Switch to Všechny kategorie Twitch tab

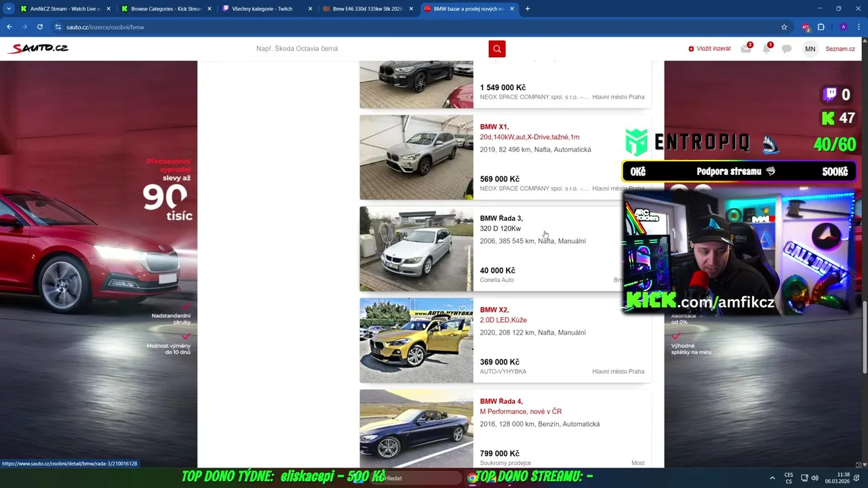point(267,9)
